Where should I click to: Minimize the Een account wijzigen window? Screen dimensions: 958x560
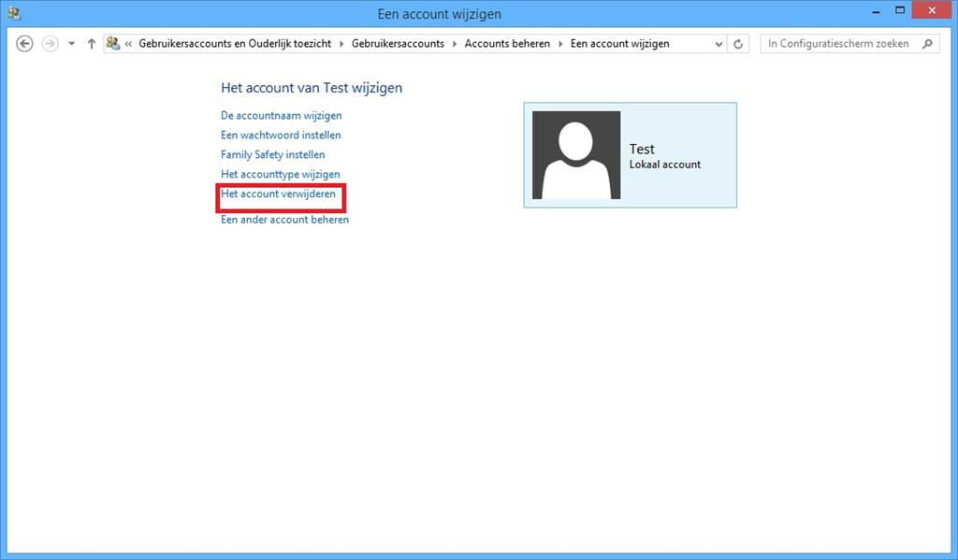(876, 10)
